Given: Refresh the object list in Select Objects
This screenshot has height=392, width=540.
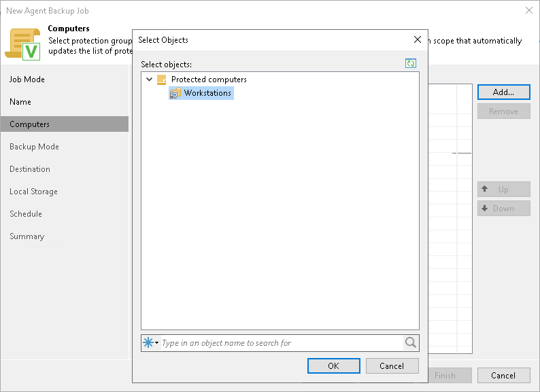Looking at the screenshot, I should tap(411, 63).
